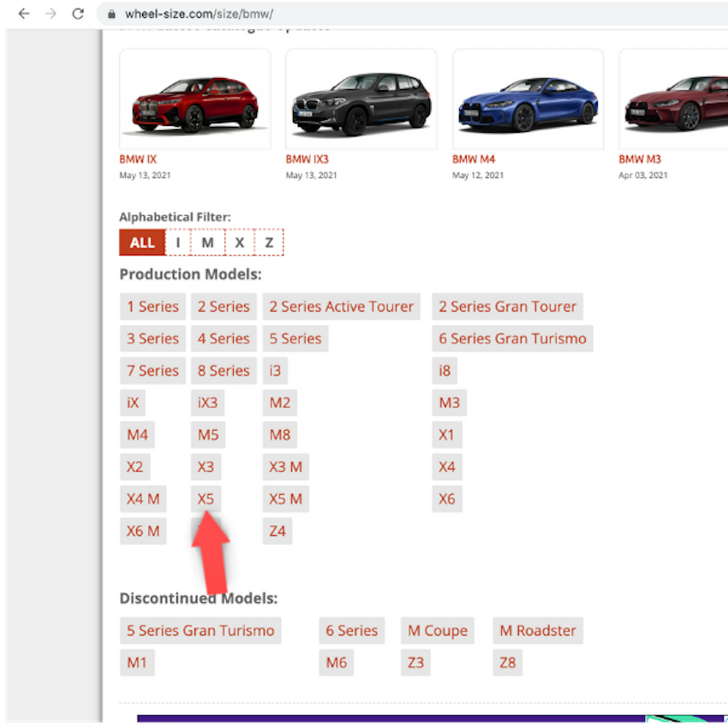This screenshot has height=728, width=728.
Task: Open 6 Series Gran Turismo
Action: pyautogui.click(x=512, y=338)
